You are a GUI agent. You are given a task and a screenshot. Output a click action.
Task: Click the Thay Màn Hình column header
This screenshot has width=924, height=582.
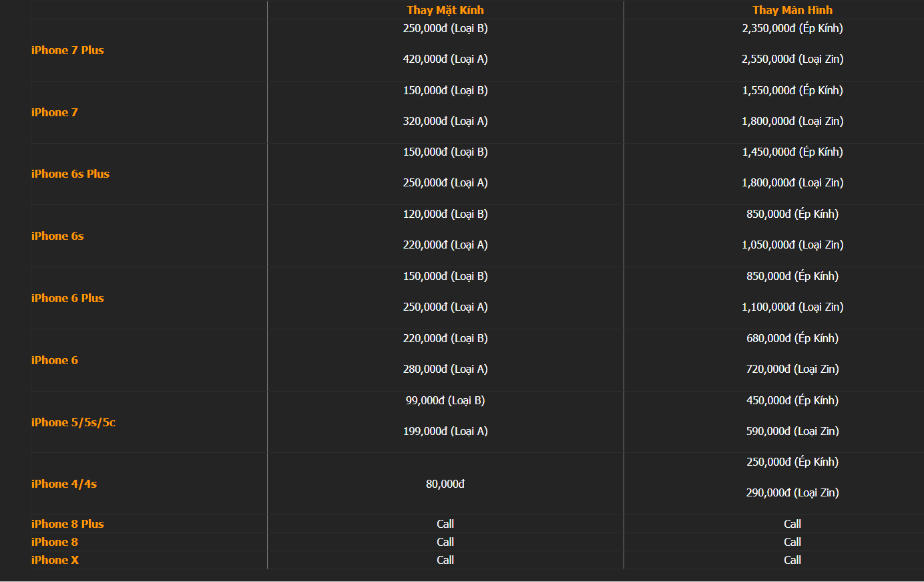[x=792, y=10]
